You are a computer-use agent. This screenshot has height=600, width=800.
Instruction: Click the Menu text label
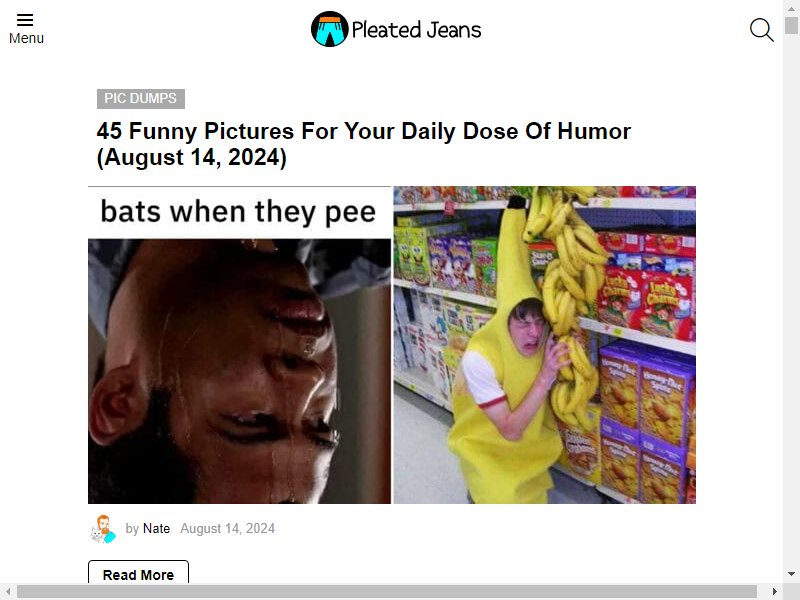tap(26, 38)
